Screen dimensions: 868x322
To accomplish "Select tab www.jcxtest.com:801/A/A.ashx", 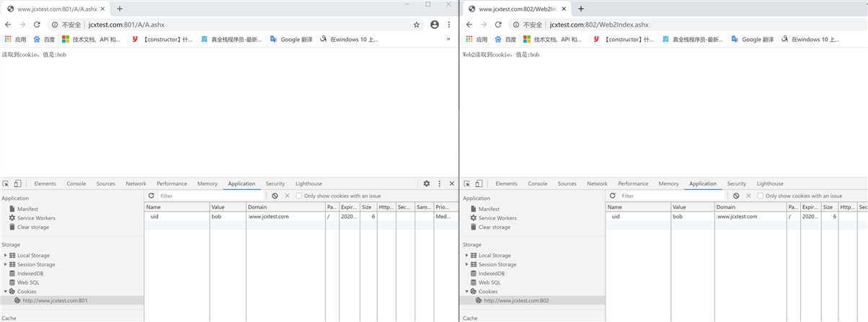I will pos(56,9).
